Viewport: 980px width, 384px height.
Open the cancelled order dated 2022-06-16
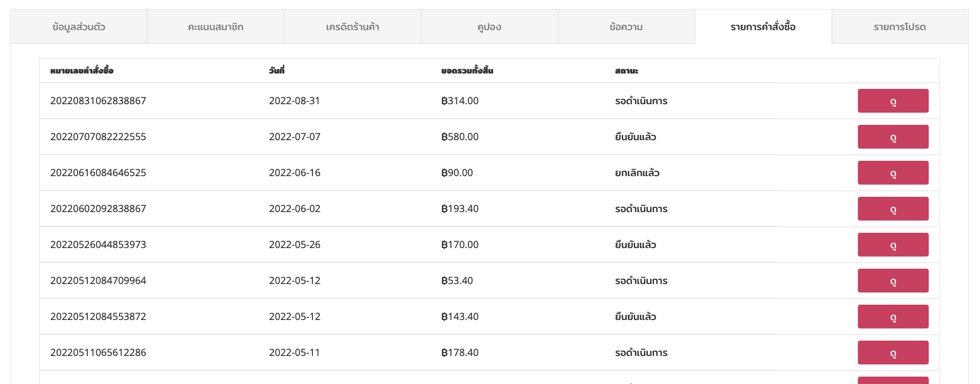pos(893,172)
